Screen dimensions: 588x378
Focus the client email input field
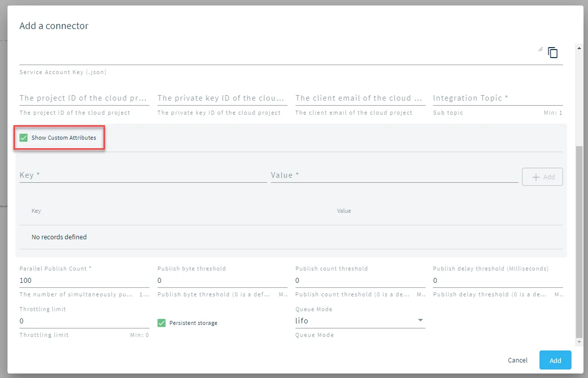pyautogui.click(x=360, y=98)
